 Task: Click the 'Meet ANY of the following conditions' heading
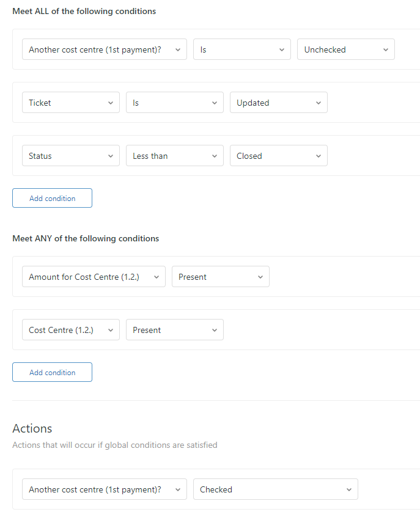(86, 238)
